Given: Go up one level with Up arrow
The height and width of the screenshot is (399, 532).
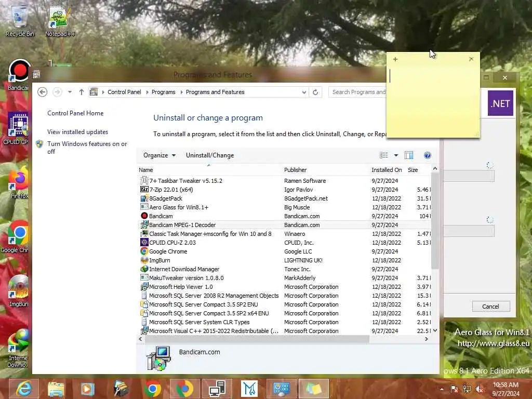Looking at the screenshot, I should (x=82, y=92).
